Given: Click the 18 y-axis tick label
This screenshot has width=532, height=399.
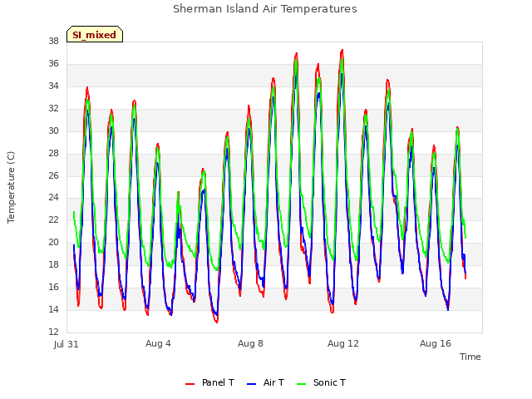Looking at the screenshot, I should pos(53,264).
